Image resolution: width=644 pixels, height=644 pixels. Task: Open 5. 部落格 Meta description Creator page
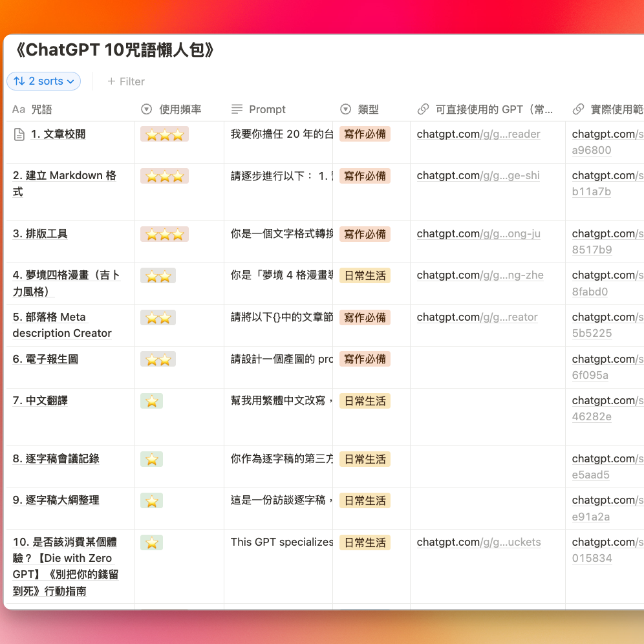pos(62,325)
